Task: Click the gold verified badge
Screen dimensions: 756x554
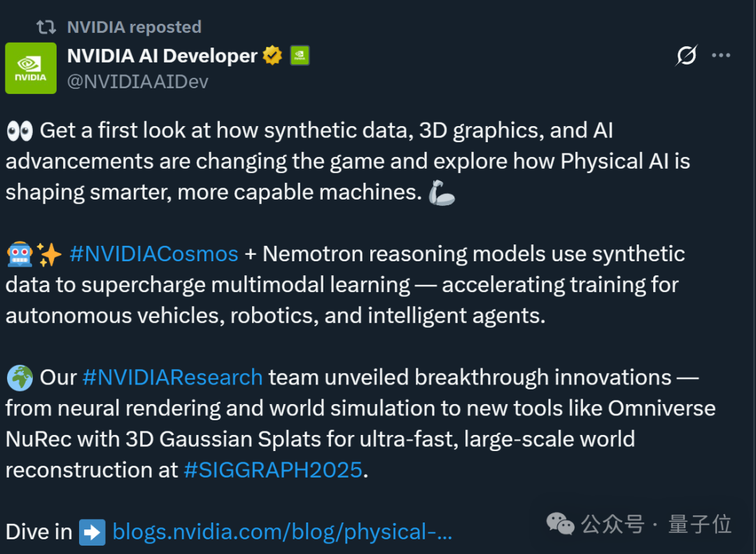Action: pos(272,55)
